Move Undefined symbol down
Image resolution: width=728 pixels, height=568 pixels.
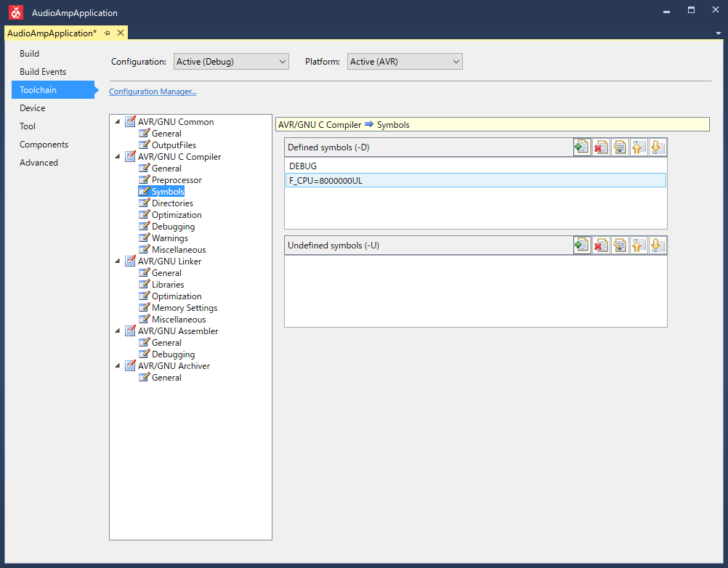(x=658, y=245)
